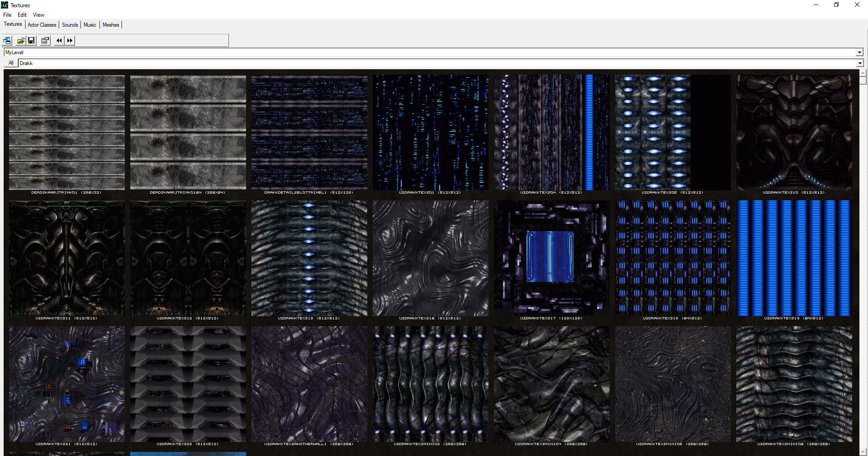Screen dimensions: 868x456
Task: Switch to the Textures tab
Action: [x=13, y=24]
